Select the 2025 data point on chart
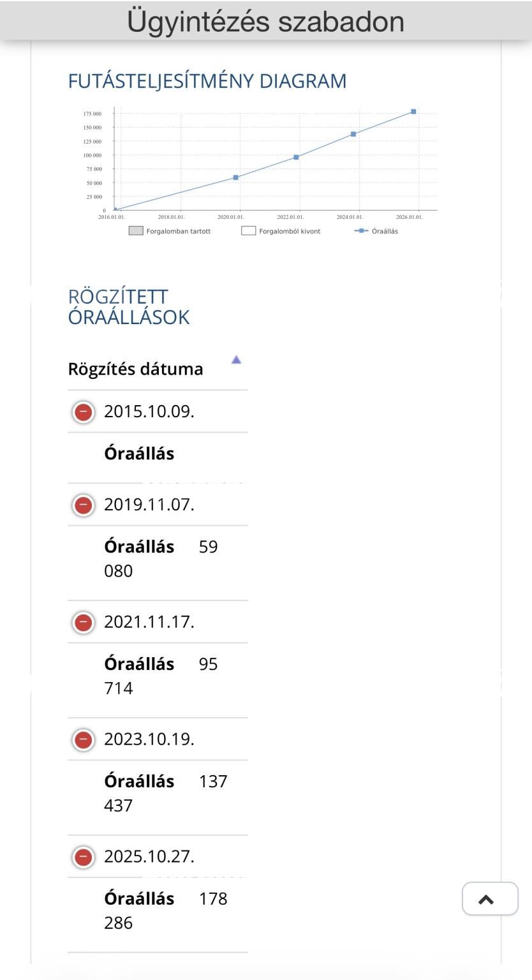The width and height of the screenshot is (532, 980). 413,112
